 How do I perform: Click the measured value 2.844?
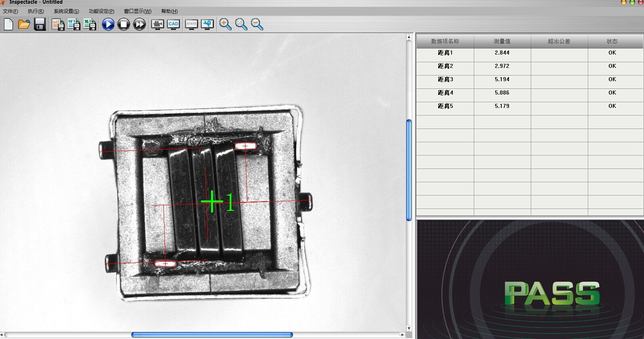(502, 53)
